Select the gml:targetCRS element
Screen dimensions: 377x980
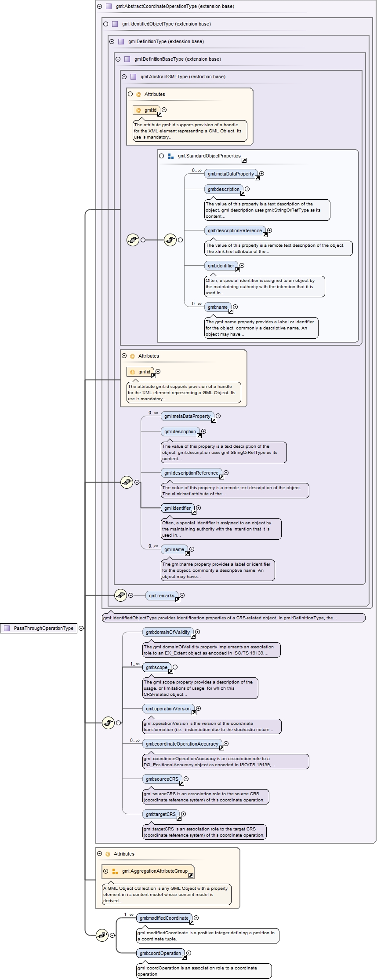coord(161,814)
